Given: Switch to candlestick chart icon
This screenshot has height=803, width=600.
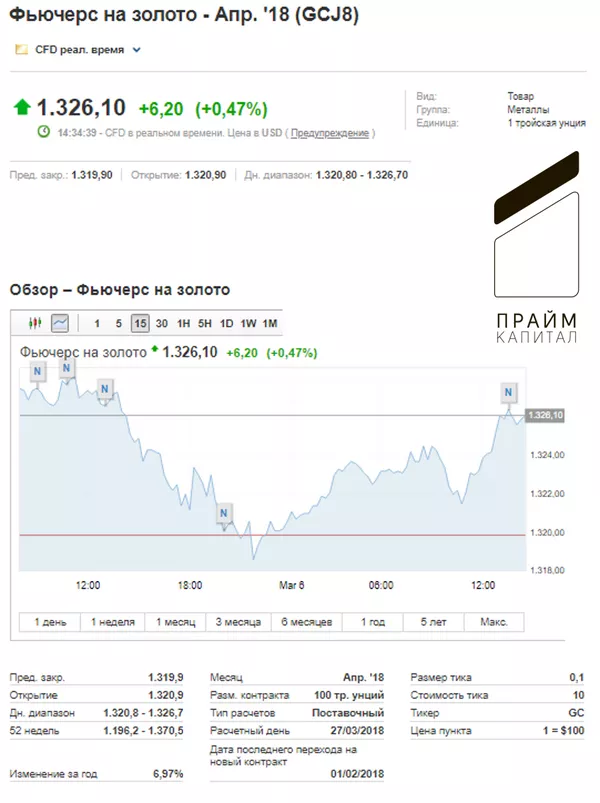Looking at the screenshot, I should 35,323.
